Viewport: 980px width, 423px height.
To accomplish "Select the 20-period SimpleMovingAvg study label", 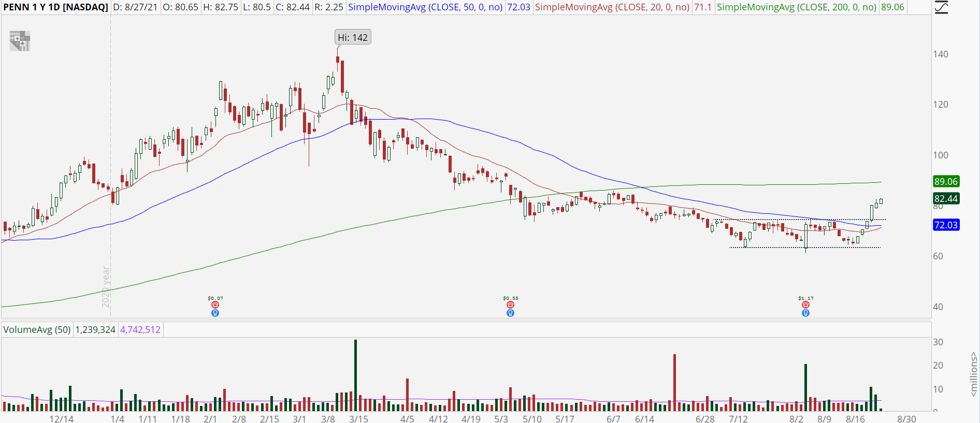I will tap(612, 7).
